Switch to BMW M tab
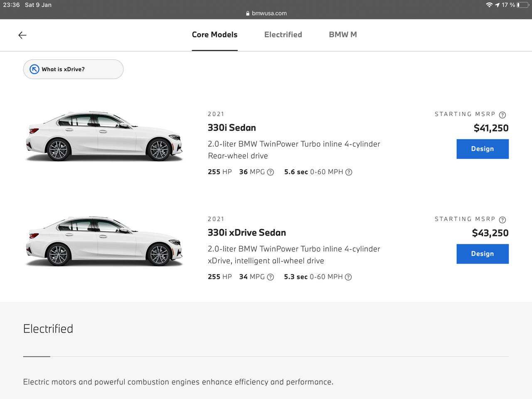The width and height of the screenshot is (532, 399). click(343, 35)
